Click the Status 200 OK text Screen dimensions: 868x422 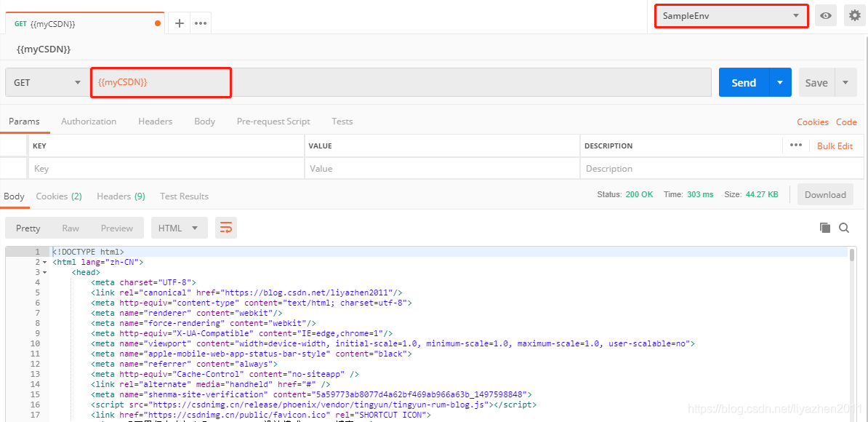[625, 194]
